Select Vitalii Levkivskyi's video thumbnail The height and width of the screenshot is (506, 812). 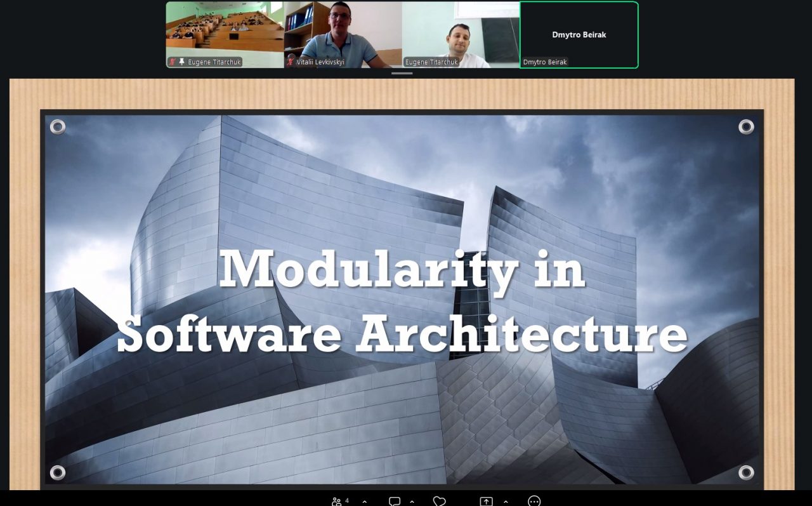click(343, 34)
